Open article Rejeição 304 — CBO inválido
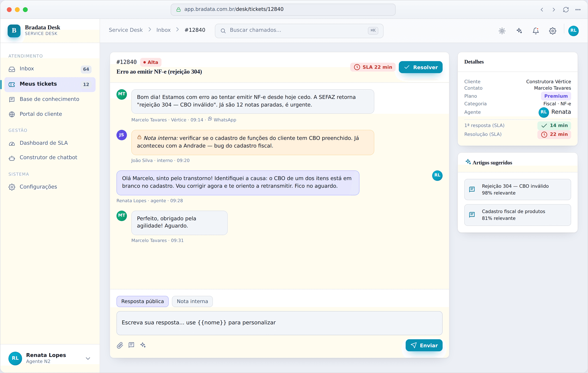The height and width of the screenshot is (373, 588). coord(518,190)
